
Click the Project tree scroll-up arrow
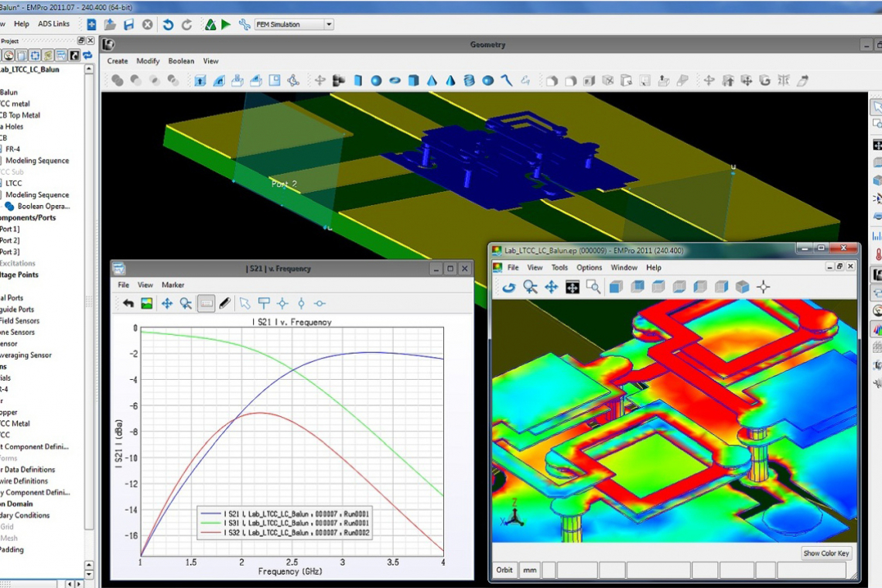tap(89, 69)
